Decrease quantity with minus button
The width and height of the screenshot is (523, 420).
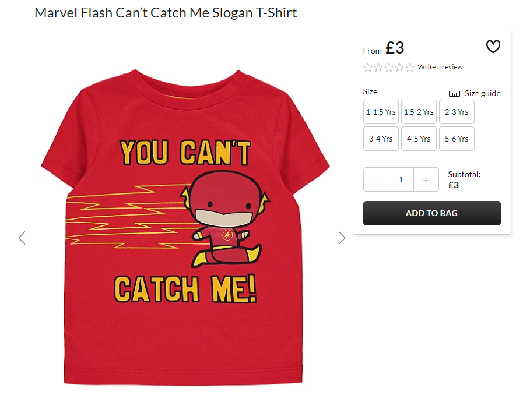(x=375, y=179)
